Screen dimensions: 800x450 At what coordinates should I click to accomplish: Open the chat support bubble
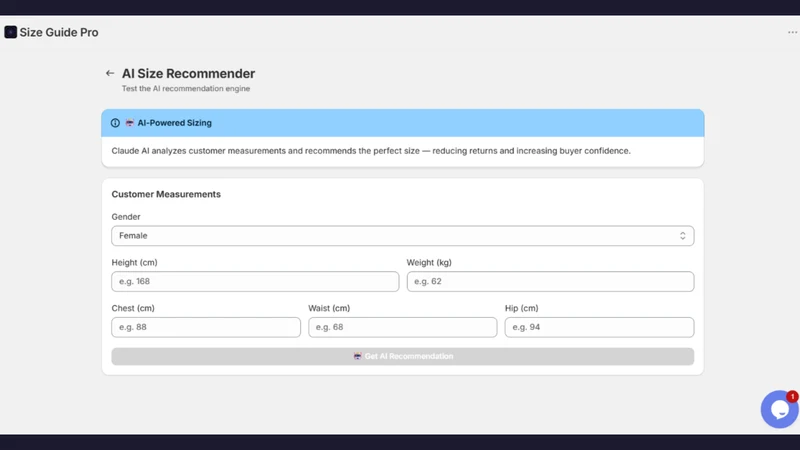pyautogui.click(x=779, y=409)
